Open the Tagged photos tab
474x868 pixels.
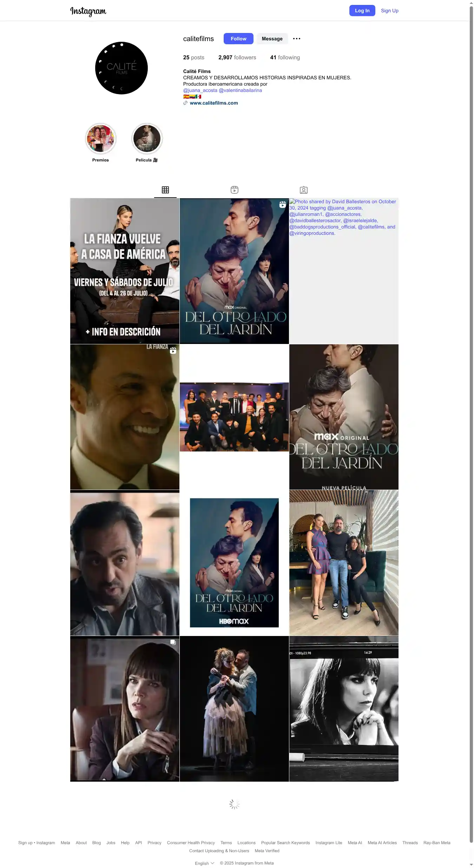[x=304, y=190]
